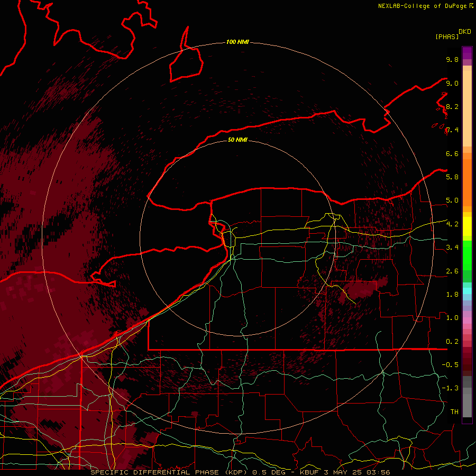Pick the cyan segment of the color bar
The width and height of the screenshot is (476, 476).
point(467,291)
